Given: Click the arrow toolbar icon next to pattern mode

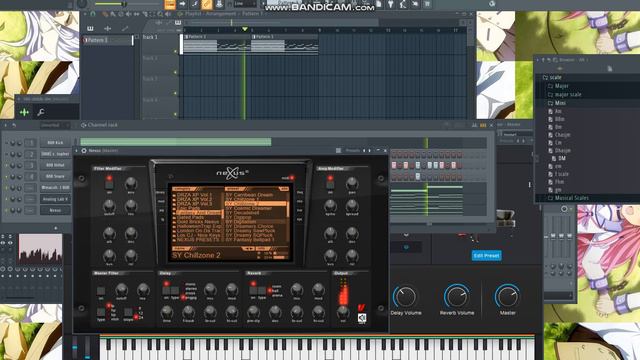Looking at the screenshot, I should (x=182, y=4).
